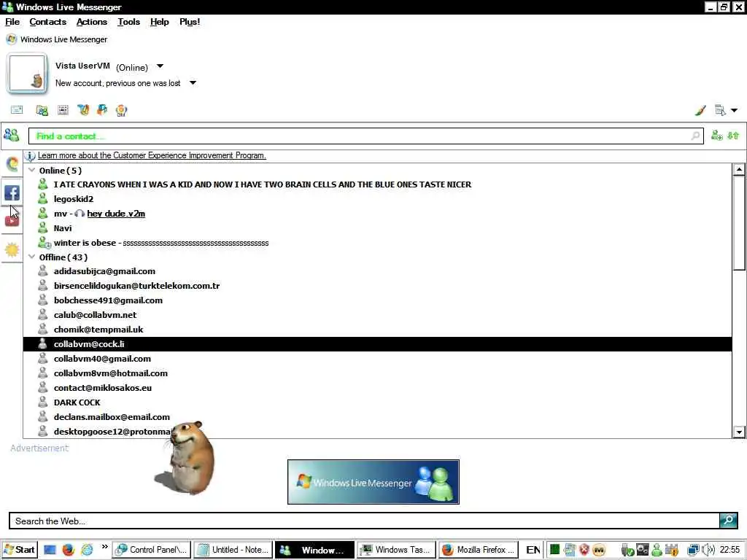Screen dimensions: 747x560
Task: Open Customer Experience Improvement Program link
Action: point(152,155)
